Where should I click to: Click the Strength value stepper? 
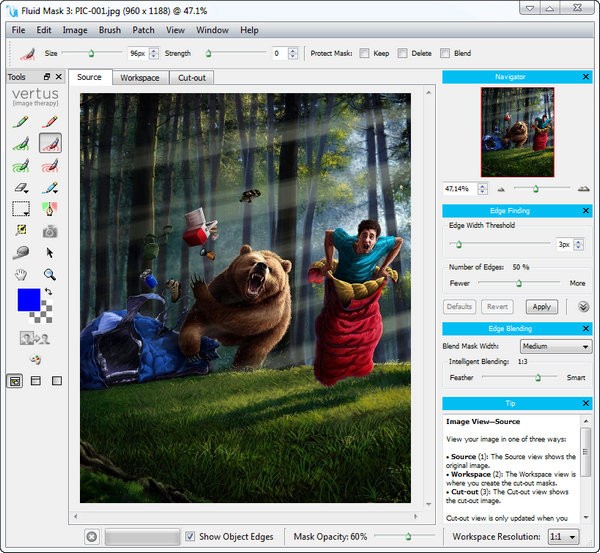[293, 53]
